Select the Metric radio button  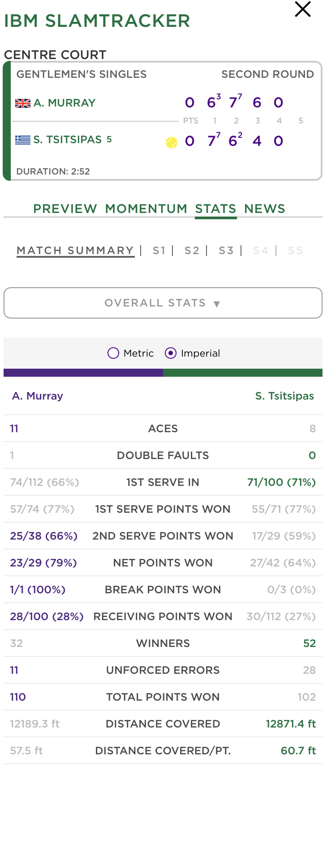pos(113,353)
